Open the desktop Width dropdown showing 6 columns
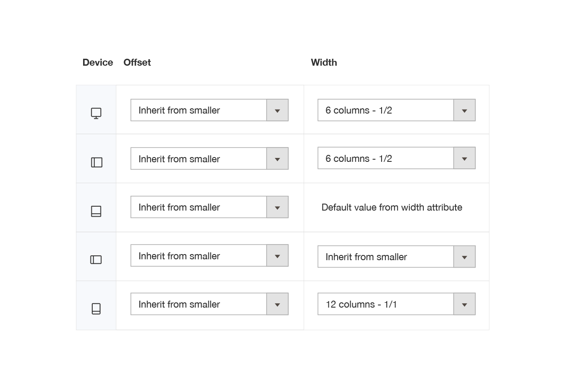This screenshot has width=566, height=392. [x=385, y=110]
